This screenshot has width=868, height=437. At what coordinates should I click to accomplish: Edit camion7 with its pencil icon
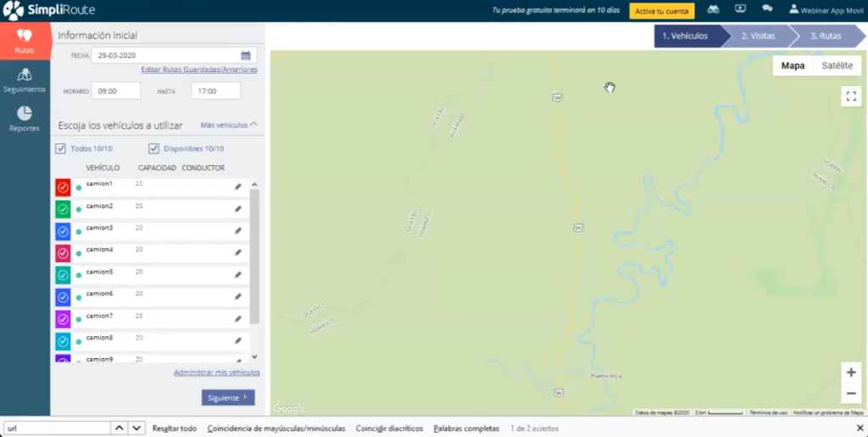[238, 318]
